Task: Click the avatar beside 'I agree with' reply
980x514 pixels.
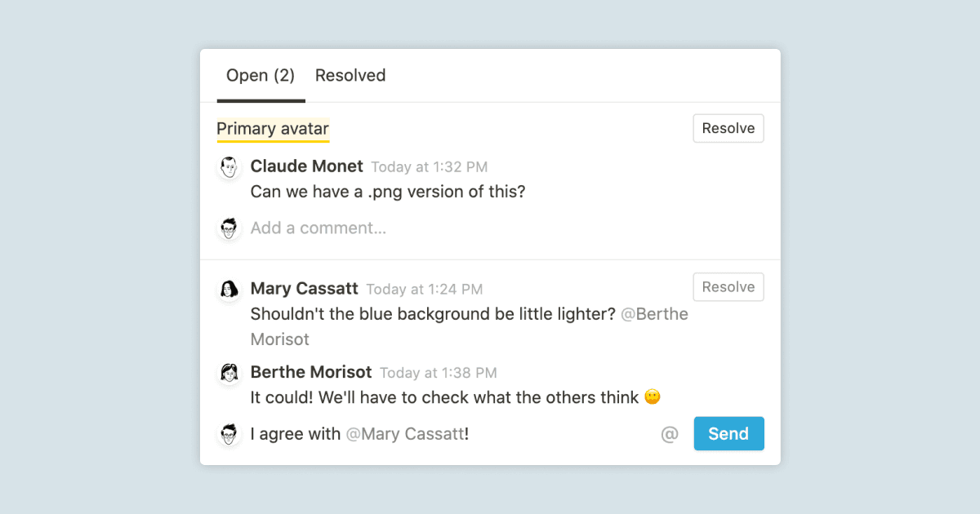Action: click(x=229, y=434)
